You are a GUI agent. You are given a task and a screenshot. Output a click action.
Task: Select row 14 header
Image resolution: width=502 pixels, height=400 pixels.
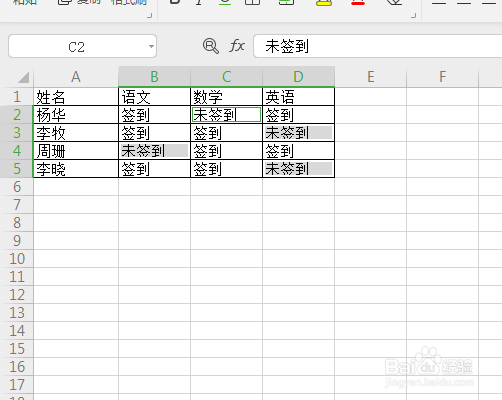pyautogui.click(x=17, y=331)
